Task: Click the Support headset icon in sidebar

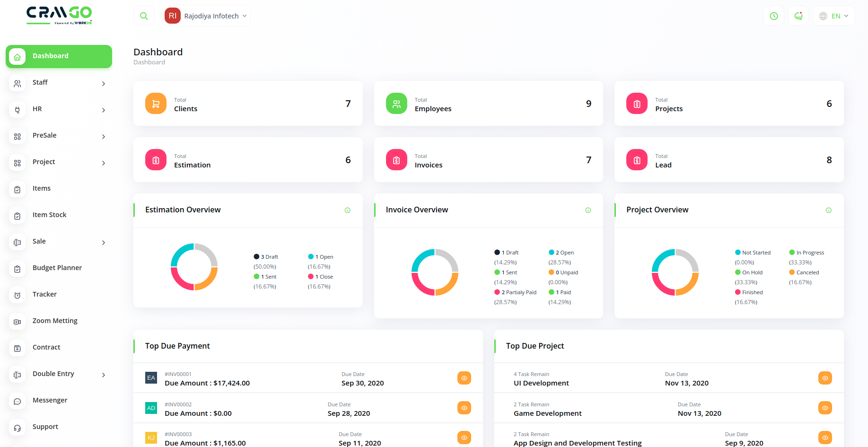Action: 18,428
